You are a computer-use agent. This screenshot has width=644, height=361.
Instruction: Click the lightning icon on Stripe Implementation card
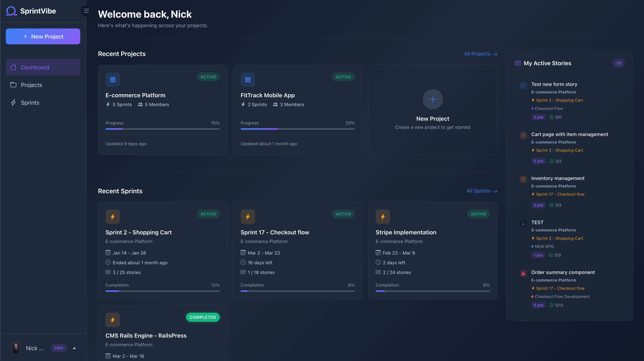(383, 217)
